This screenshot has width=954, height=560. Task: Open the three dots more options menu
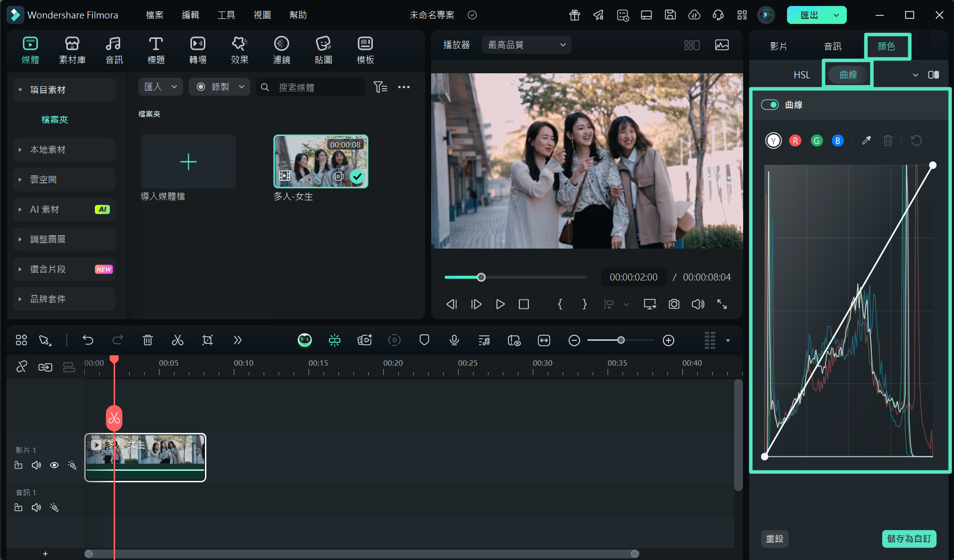(x=404, y=87)
